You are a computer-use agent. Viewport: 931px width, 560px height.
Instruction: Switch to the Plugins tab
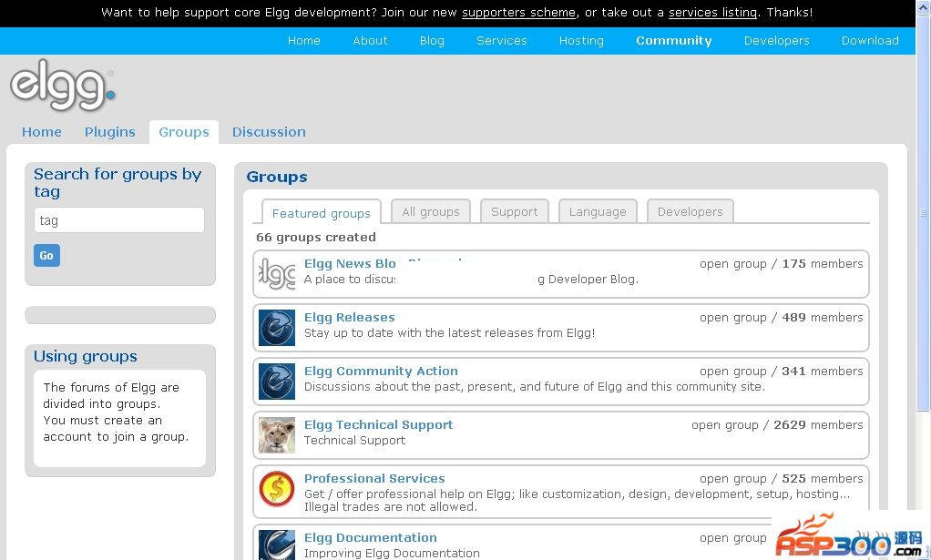(x=110, y=132)
